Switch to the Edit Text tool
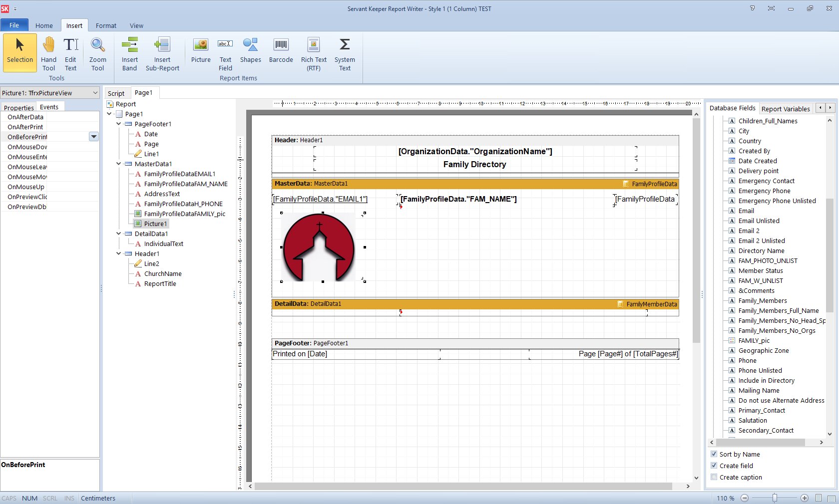Image resolution: width=839 pixels, height=504 pixels. (70, 52)
